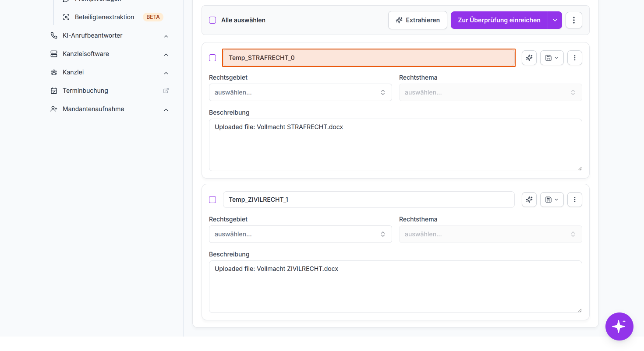Viewport: 644px width, 351px height.
Task: Click description box with Vollmacht STRAFRECHT.docx
Action: coord(396,145)
